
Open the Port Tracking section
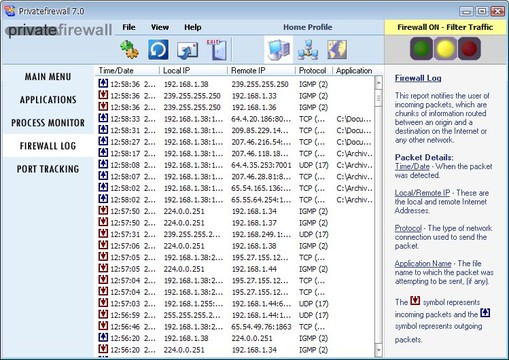48,169
